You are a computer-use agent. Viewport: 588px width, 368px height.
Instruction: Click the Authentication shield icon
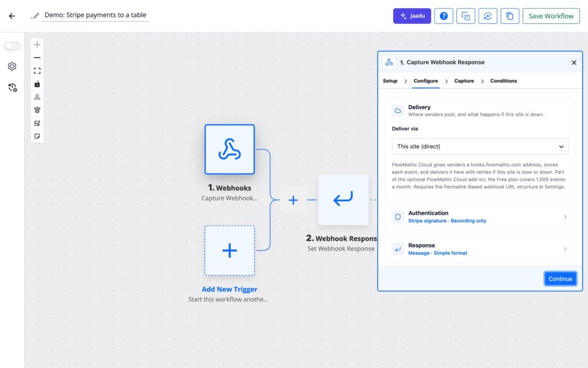(398, 217)
